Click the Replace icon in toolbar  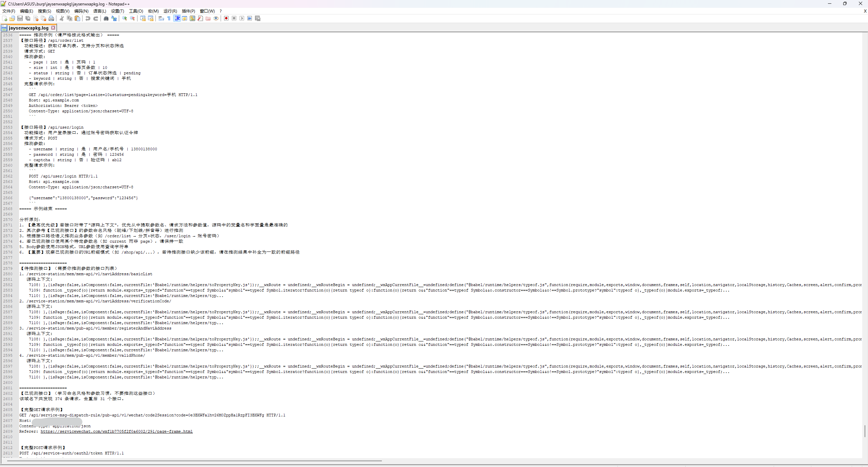(114, 18)
